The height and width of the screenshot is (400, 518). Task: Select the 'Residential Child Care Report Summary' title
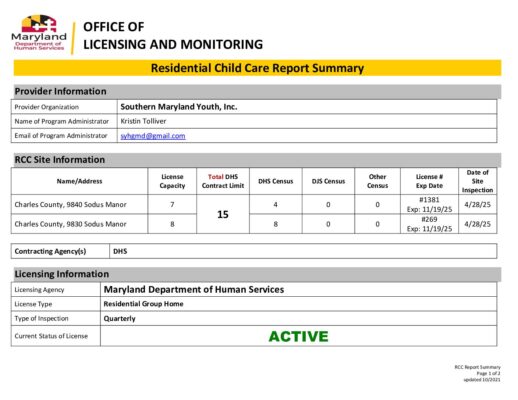click(257, 68)
